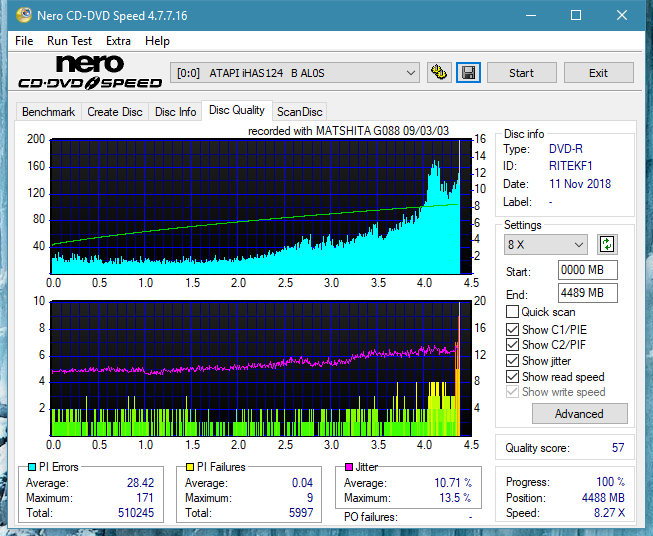Screen dimensions: 653x536
Task: Click the Start button
Action: [521, 73]
